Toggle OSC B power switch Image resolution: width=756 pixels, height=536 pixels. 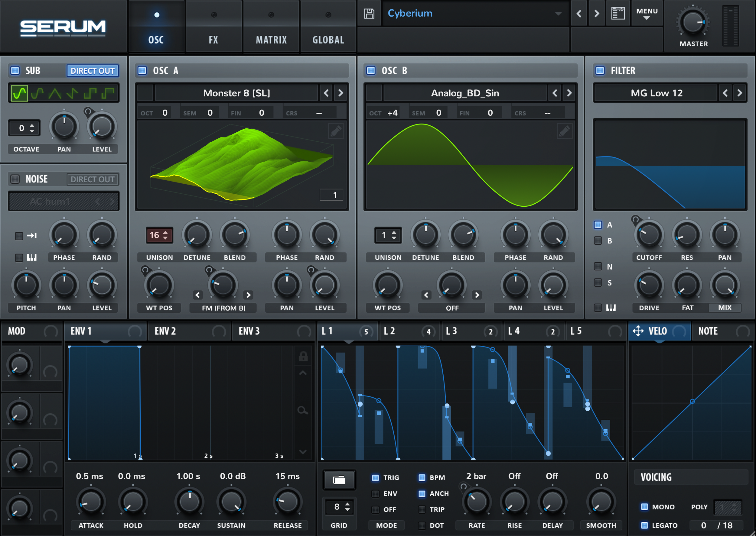tap(371, 70)
